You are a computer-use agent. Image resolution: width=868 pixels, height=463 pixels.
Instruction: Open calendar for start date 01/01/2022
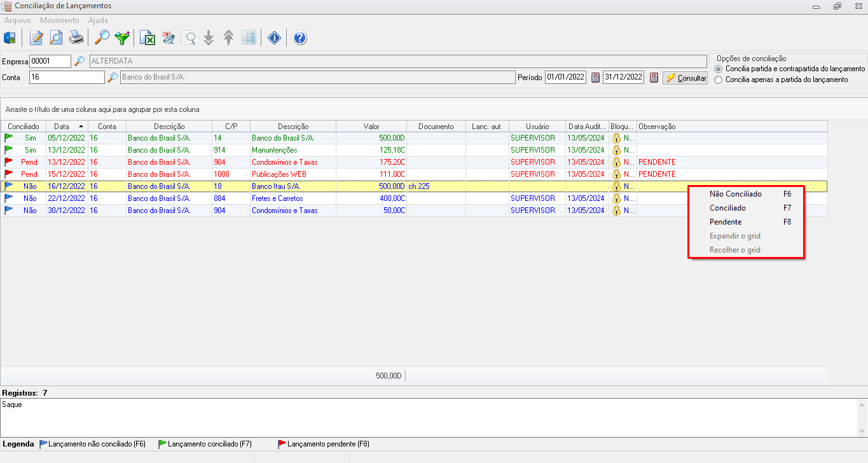pyautogui.click(x=595, y=78)
